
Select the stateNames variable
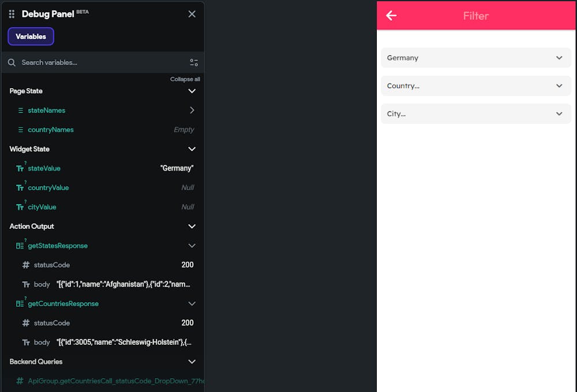click(46, 110)
